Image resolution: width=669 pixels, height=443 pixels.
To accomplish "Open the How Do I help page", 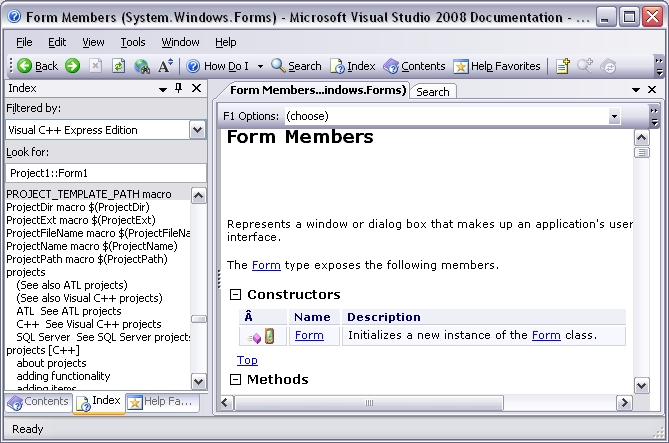I will point(219,66).
